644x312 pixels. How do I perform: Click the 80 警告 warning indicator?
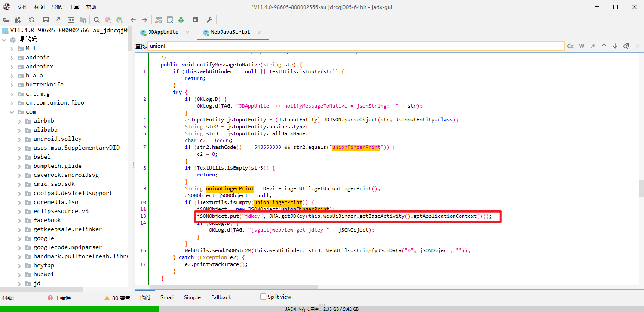[x=117, y=298]
